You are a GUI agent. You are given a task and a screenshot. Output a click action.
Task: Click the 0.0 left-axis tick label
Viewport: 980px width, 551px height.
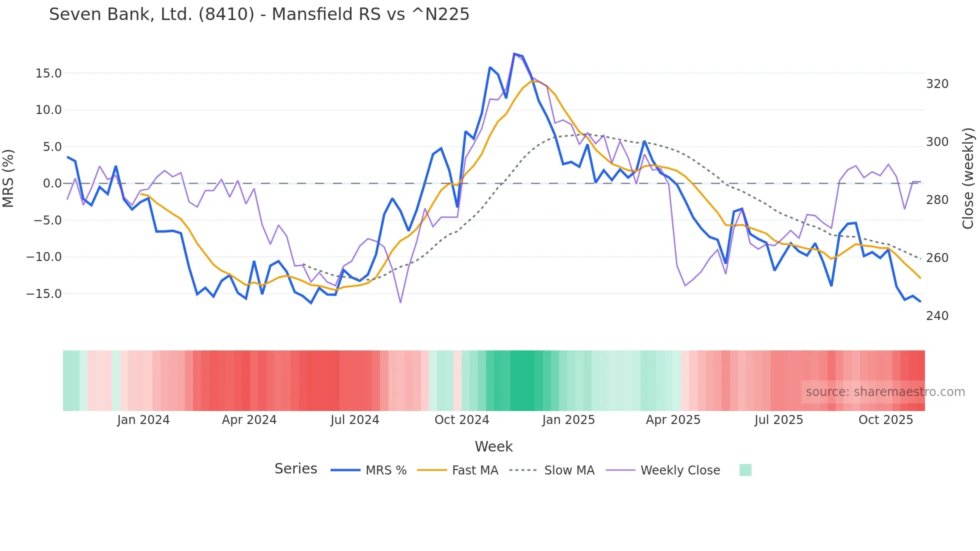(52, 183)
